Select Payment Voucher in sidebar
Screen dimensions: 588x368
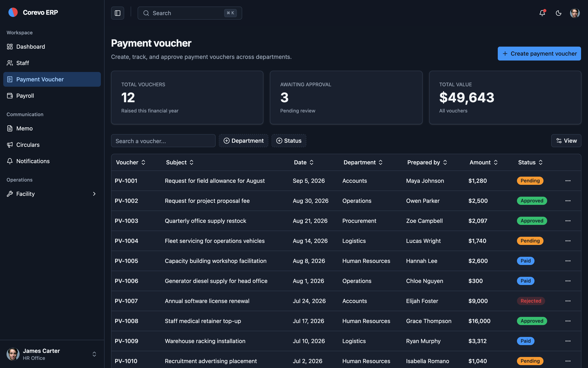[x=52, y=79]
